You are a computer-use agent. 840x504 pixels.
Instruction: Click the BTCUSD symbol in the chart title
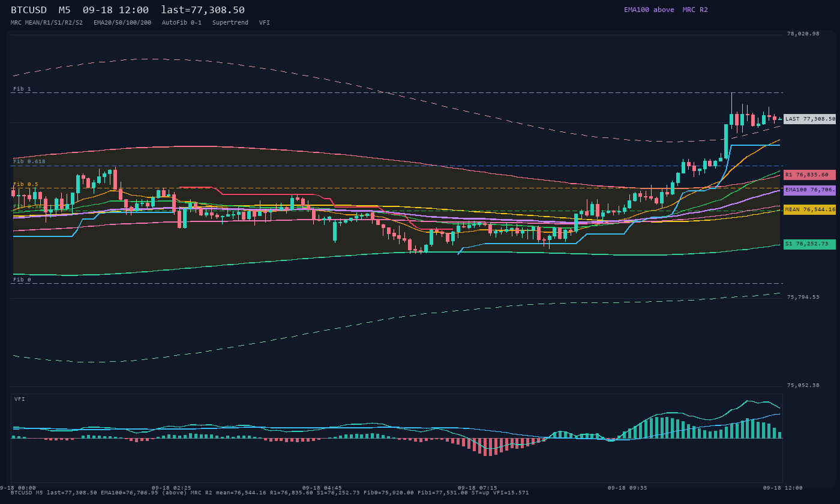[29, 10]
